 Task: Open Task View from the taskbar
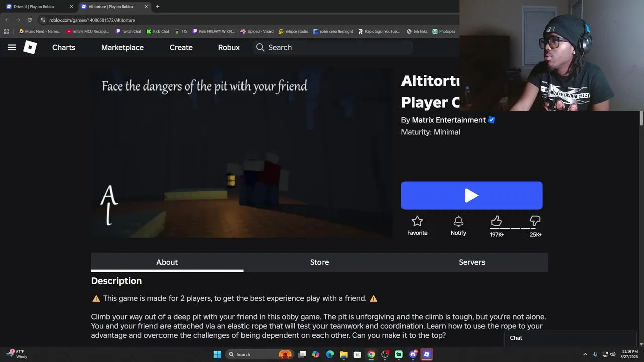(302, 354)
